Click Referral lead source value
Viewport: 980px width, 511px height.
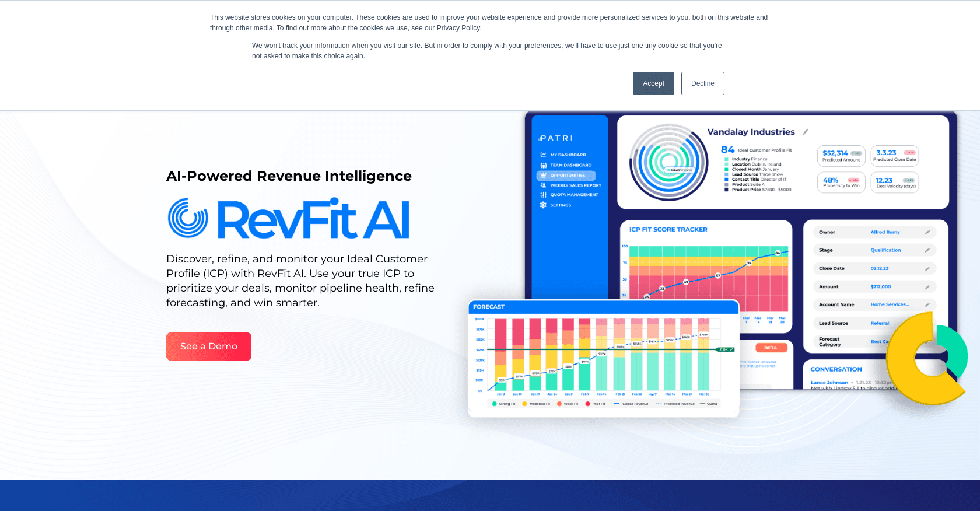coord(880,323)
